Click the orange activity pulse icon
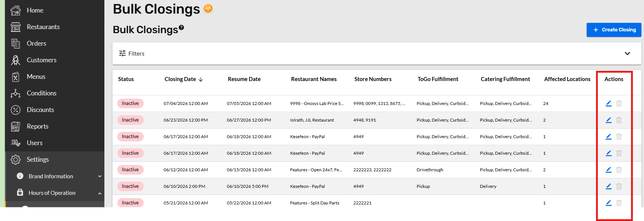The height and width of the screenshot is (221, 644). [x=208, y=8]
